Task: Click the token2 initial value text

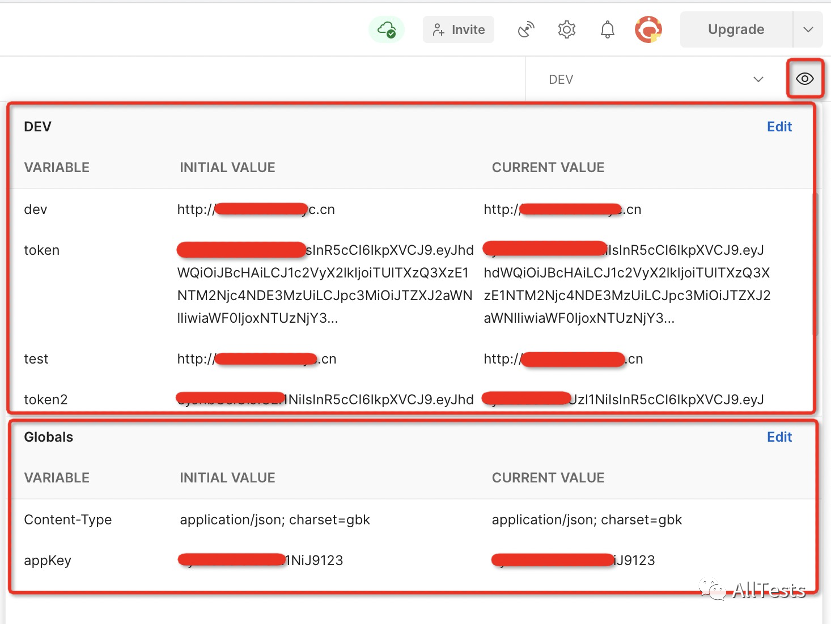Action: [x=325, y=399]
